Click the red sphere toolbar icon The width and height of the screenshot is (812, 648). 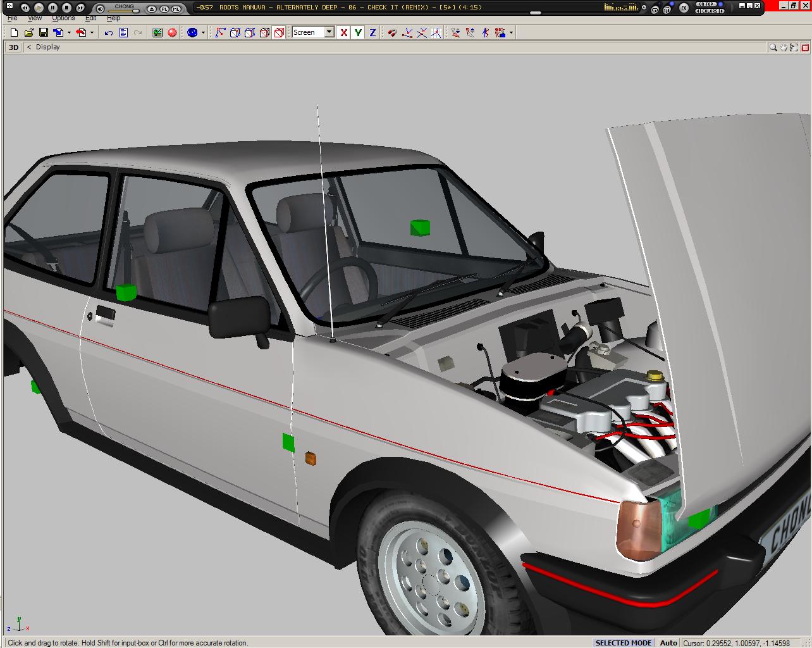[x=172, y=32]
